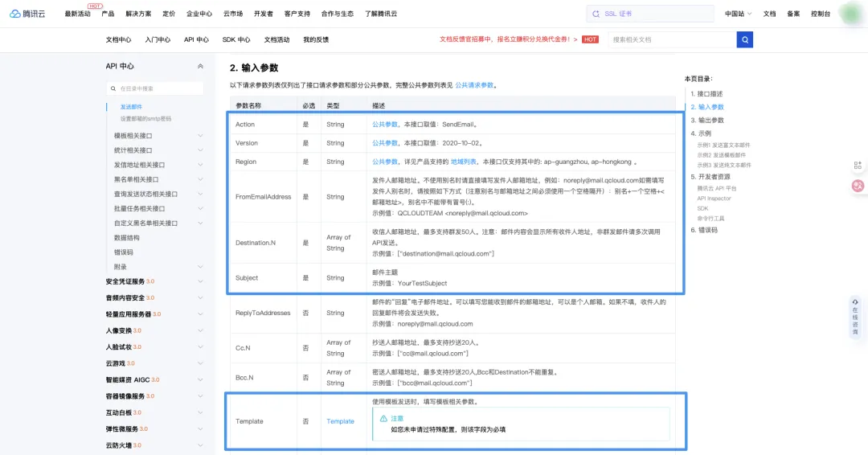
Task: Click the blue document search button
Action: [744, 40]
